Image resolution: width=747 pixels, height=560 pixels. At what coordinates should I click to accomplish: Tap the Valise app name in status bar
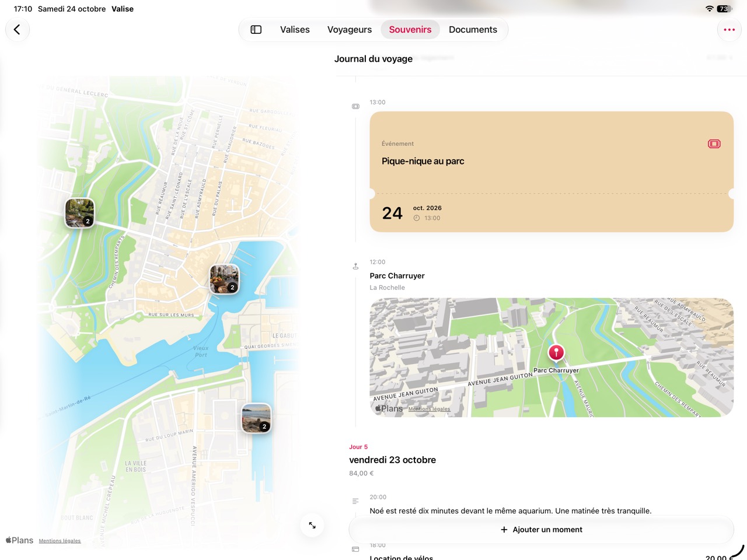[123, 9]
